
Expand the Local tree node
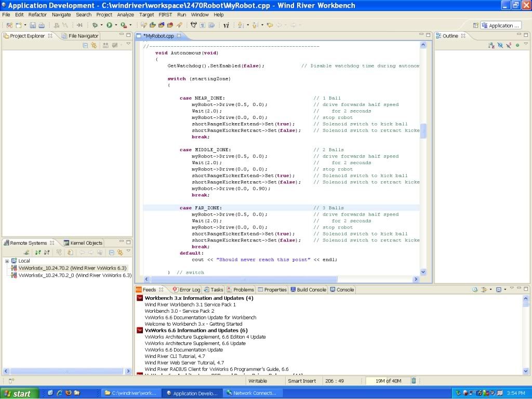coord(7,261)
